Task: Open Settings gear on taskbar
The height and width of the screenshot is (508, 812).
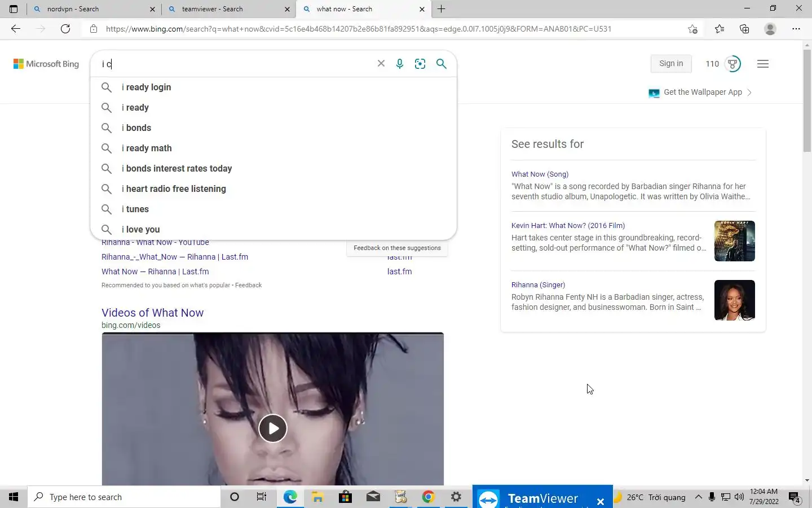Action: coord(456,497)
